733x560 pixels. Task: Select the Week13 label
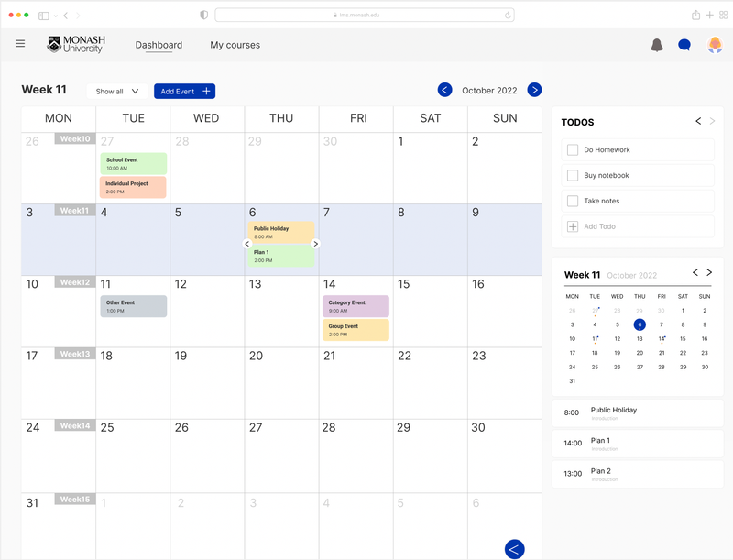point(75,354)
